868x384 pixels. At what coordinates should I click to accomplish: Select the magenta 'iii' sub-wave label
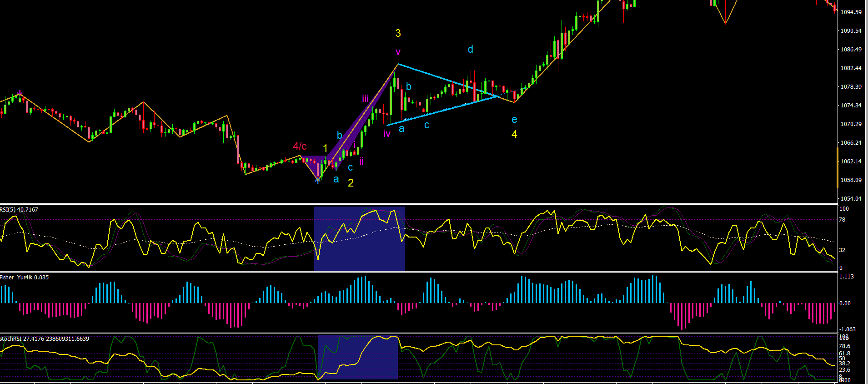[365, 99]
